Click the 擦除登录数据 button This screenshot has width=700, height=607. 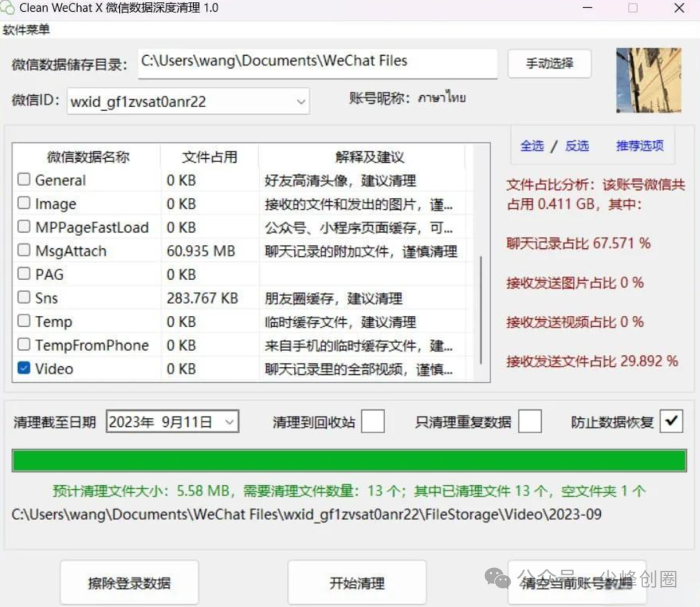129,583
